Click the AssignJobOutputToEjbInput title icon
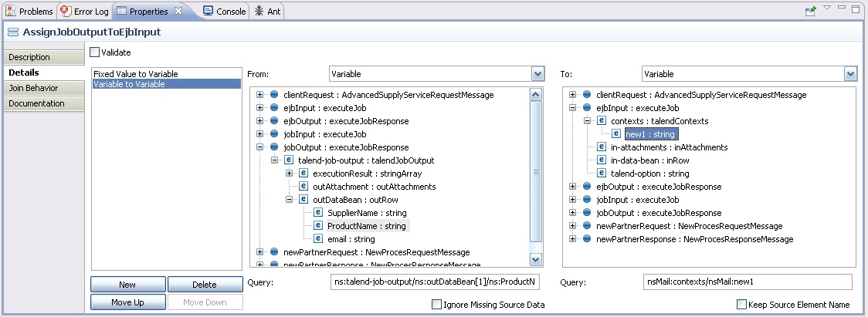Viewport: 868px width, 317px height. (13, 32)
